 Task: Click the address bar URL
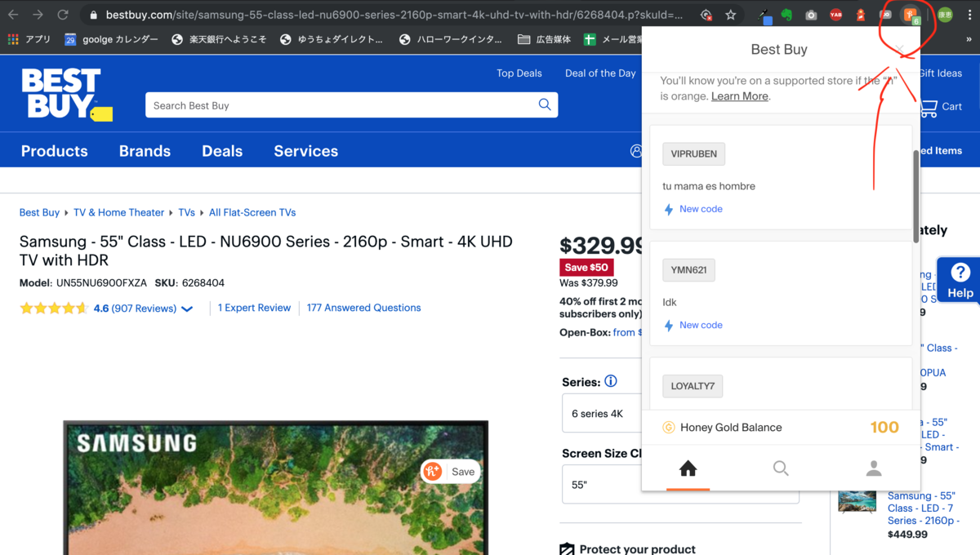point(394,15)
